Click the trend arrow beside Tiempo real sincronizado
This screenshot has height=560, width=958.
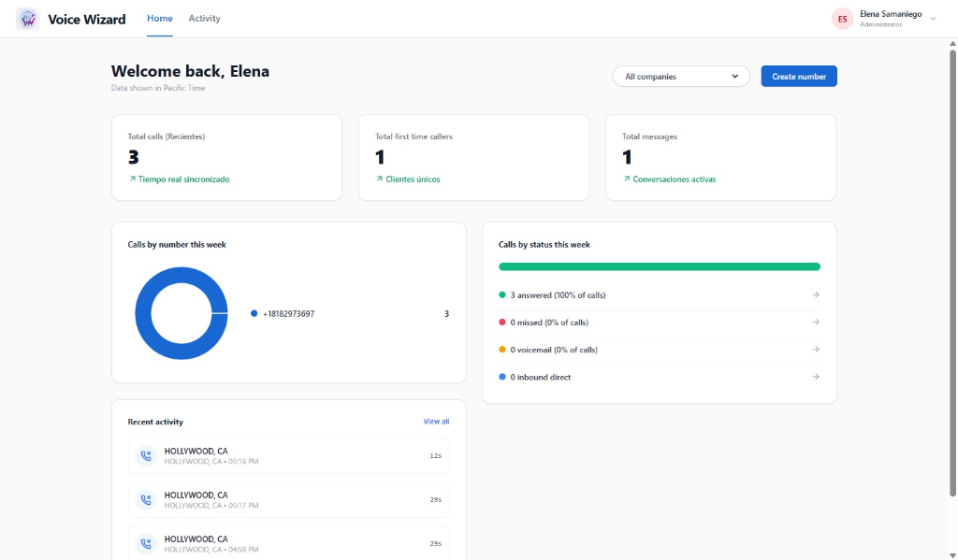click(132, 179)
